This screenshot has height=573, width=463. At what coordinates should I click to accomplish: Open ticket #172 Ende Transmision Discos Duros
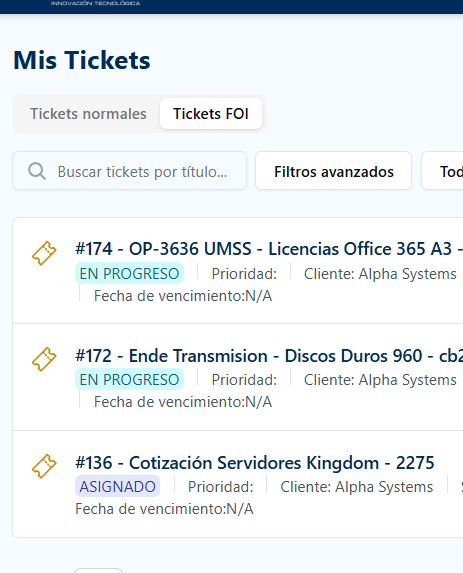[269, 356]
